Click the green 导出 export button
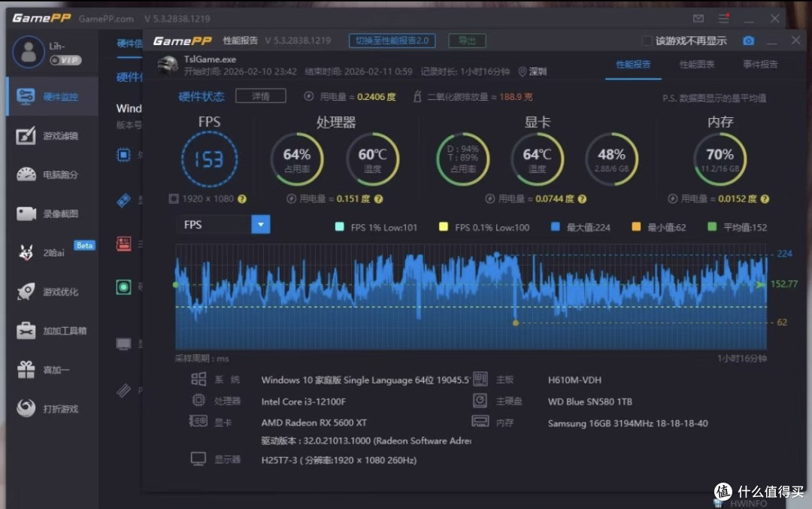 [x=467, y=41]
